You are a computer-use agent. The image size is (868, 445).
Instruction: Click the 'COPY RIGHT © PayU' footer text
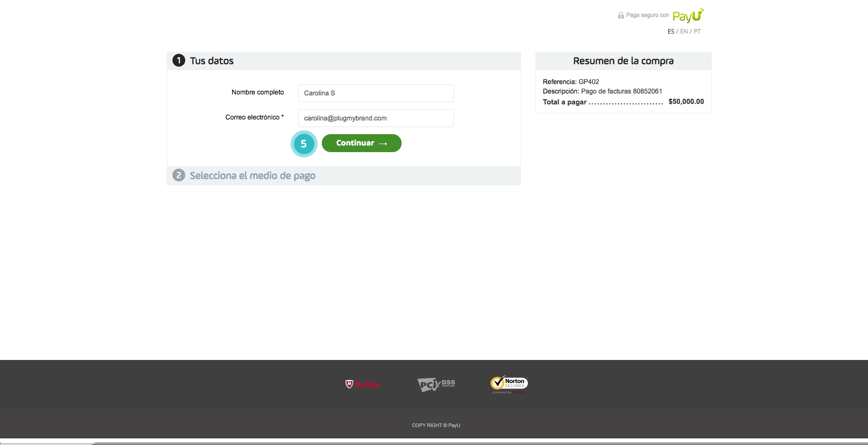tap(435, 425)
